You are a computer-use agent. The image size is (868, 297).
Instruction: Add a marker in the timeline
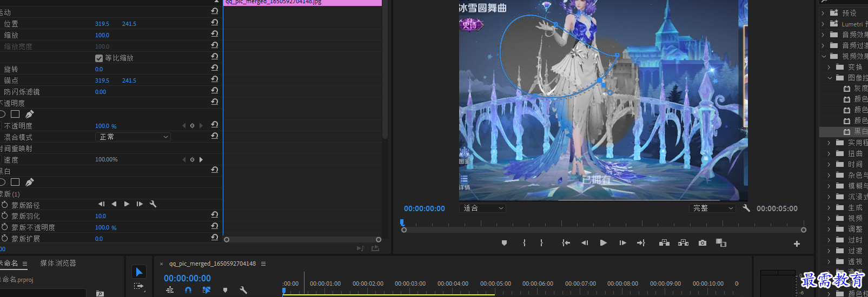pos(225,290)
